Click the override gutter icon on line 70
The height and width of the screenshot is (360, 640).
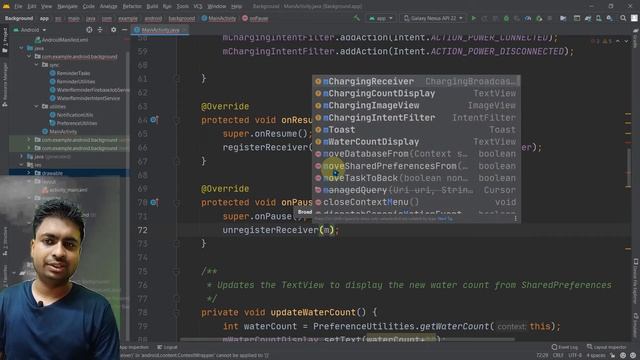(x=154, y=202)
